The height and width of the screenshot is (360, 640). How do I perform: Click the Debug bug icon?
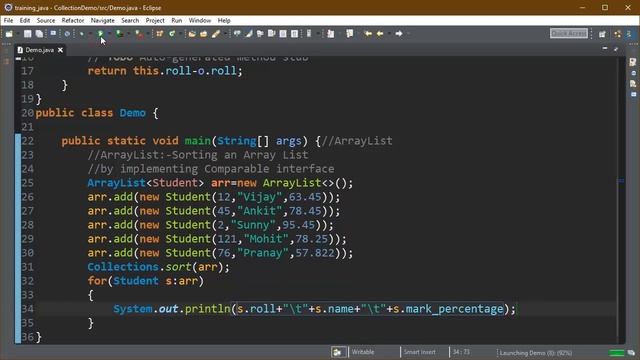tap(82, 34)
